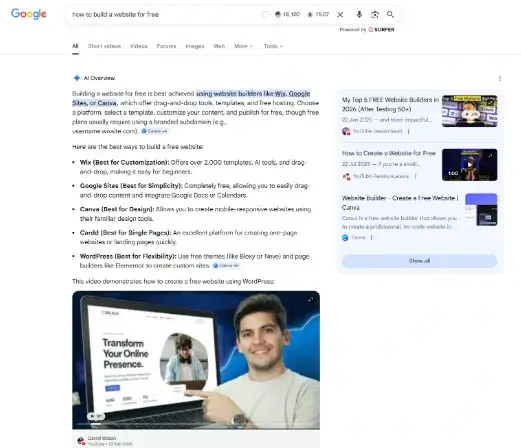Switch to the Images tab
Viewport: 521px width, 448px height.
coord(195,46)
